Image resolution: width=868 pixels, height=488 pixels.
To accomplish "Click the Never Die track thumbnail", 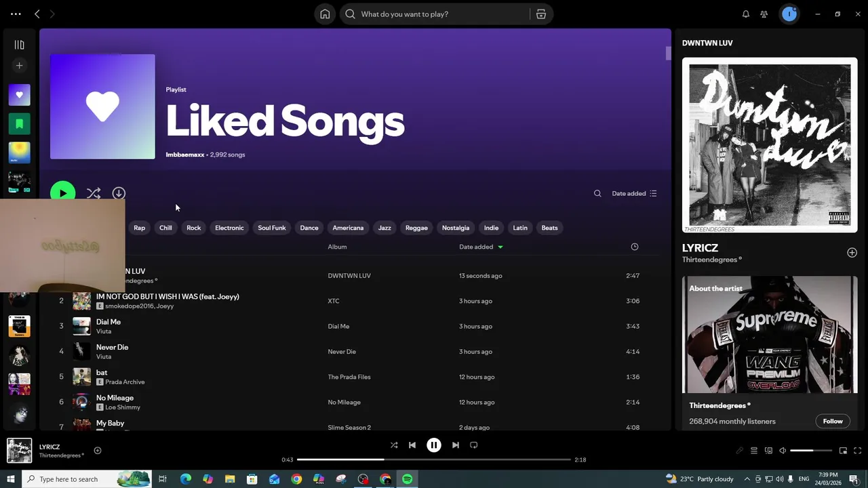I will point(81,351).
